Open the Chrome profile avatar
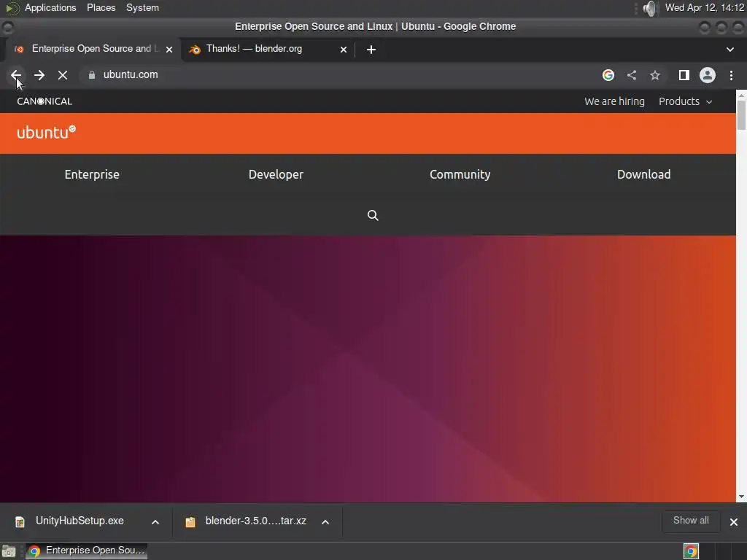 [x=708, y=75]
